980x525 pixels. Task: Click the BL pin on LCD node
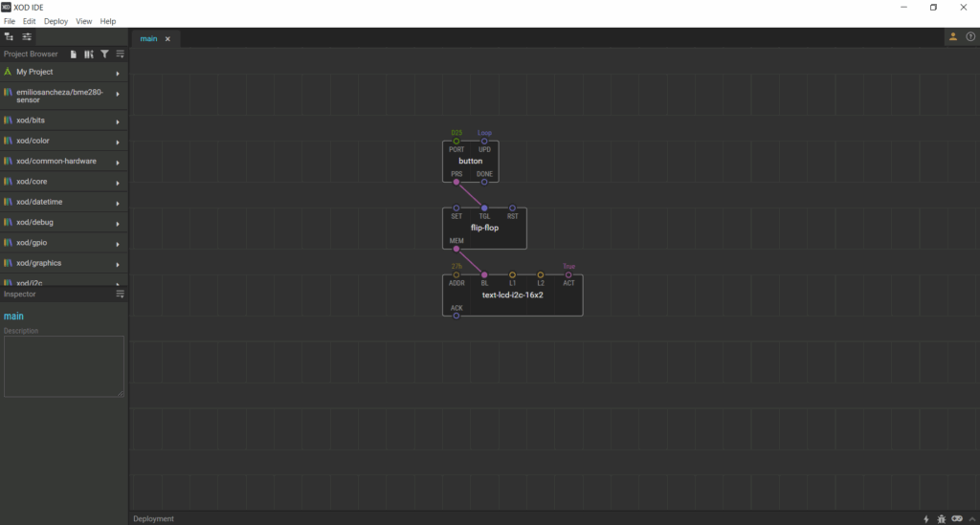(x=484, y=275)
